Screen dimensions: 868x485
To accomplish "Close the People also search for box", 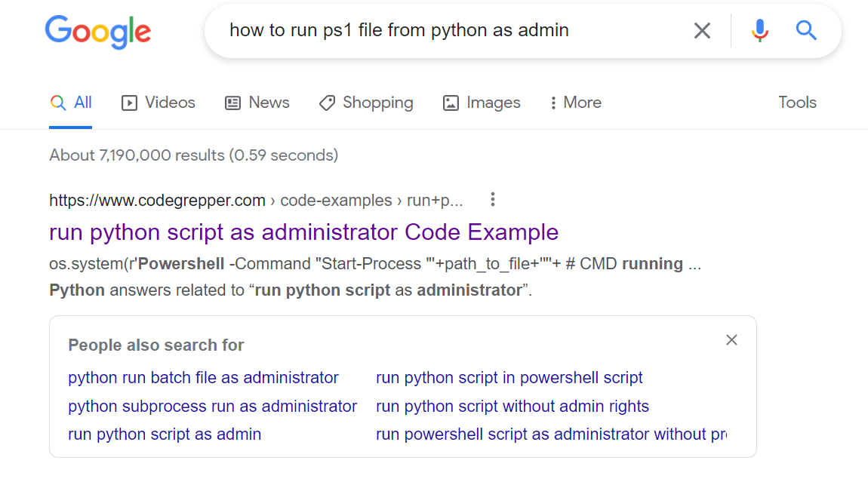I will [731, 340].
